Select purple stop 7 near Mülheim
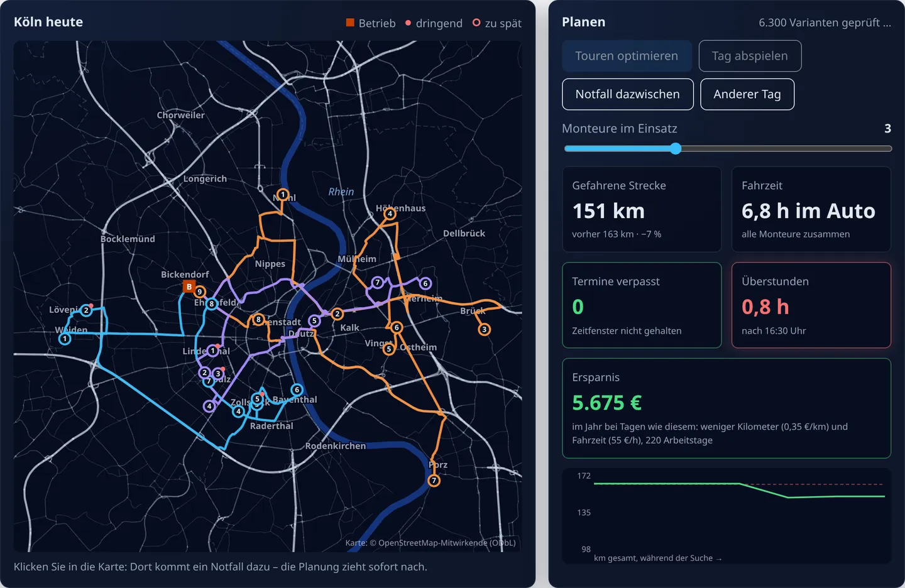905x588 pixels. [378, 283]
